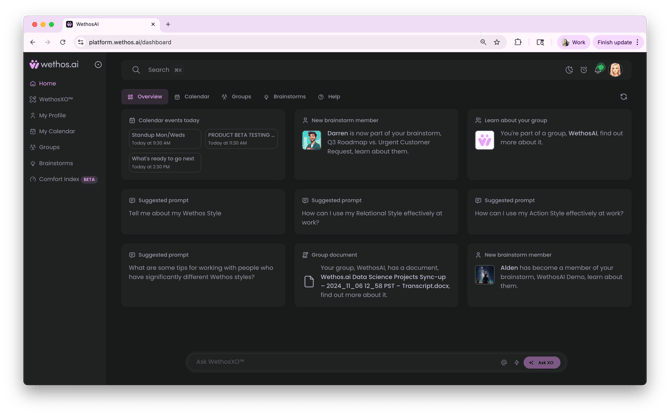The height and width of the screenshot is (416, 670).
Task: Open the user avatar menu in the app header
Action: [x=615, y=70]
